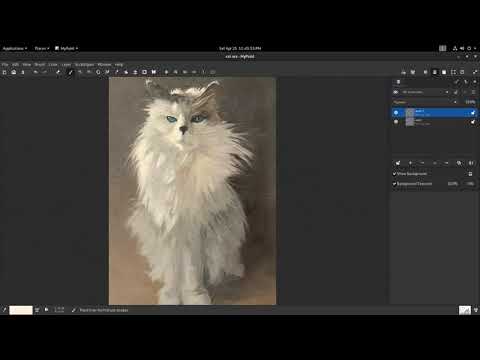The width and height of the screenshot is (480, 360).
Task: Click the Save toolbar icon
Action: pos(23,72)
